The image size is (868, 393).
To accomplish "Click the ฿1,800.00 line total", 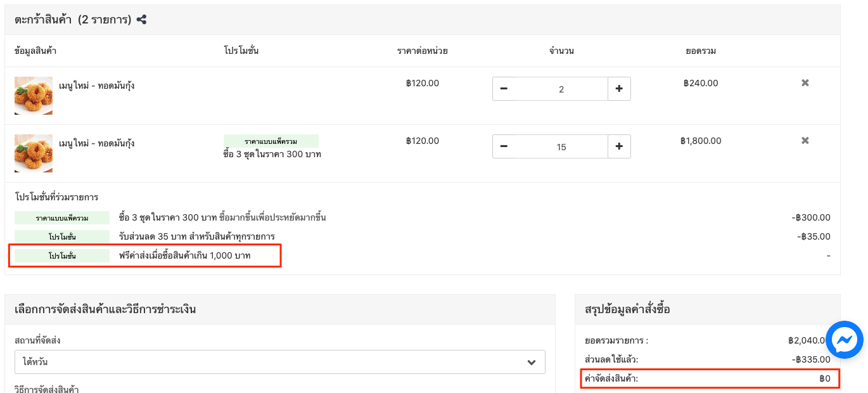I will pos(701,141).
